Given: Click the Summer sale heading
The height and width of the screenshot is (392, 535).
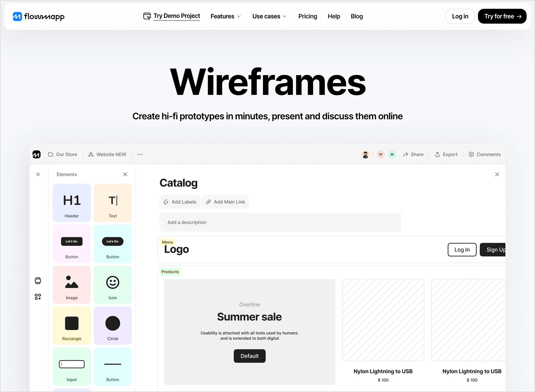Looking at the screenshot, I should [250, 317].
